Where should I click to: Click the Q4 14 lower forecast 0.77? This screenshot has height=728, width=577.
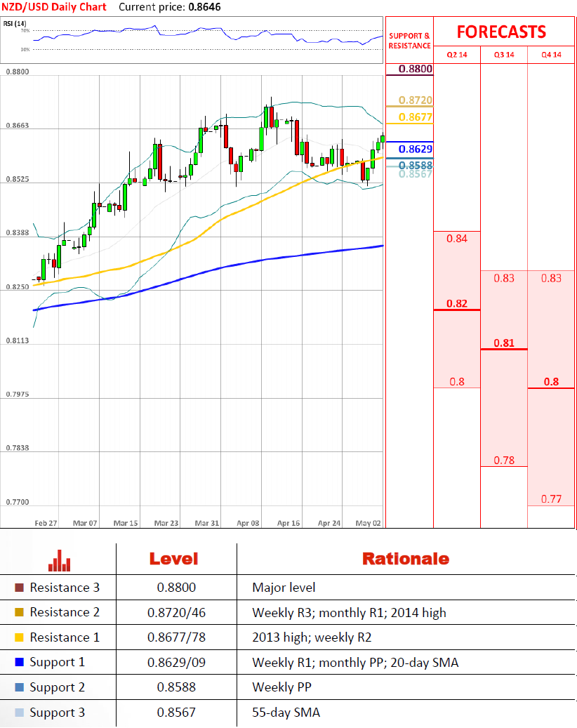tap(552, 499)
